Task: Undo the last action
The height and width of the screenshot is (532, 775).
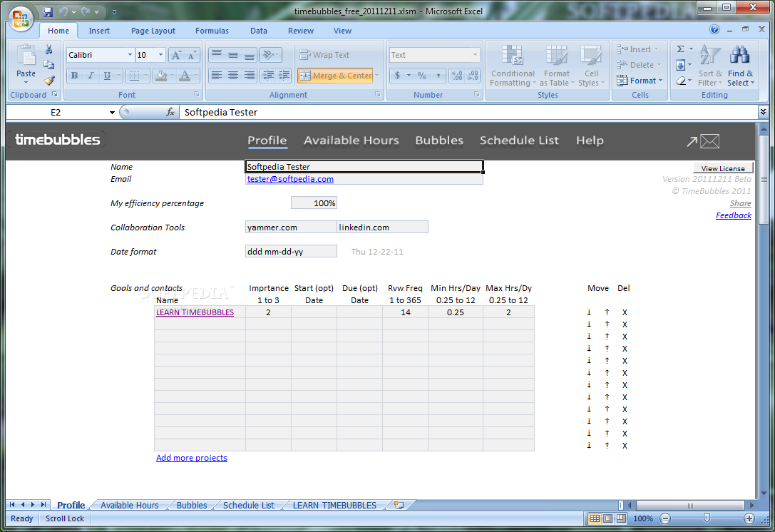Action: click(63, 11)
